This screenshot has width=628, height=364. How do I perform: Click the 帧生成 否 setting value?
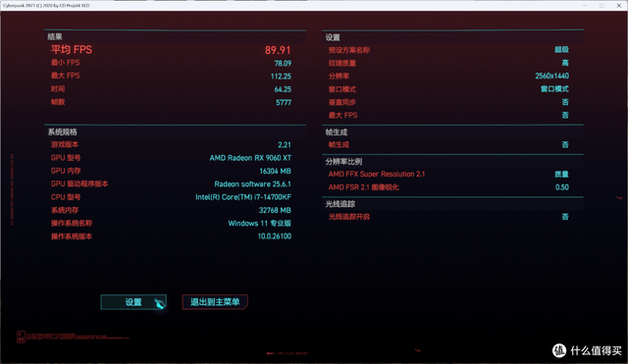(565, 144)
